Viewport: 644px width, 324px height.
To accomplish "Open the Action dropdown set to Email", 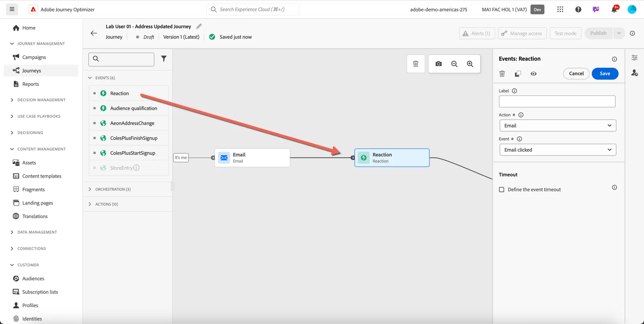I will pyautogui.click(x=558, y=126).
